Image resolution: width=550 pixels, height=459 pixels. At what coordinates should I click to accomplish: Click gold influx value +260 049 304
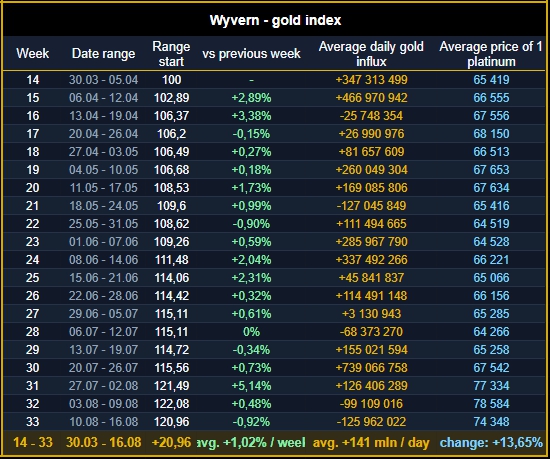point(371,170)
